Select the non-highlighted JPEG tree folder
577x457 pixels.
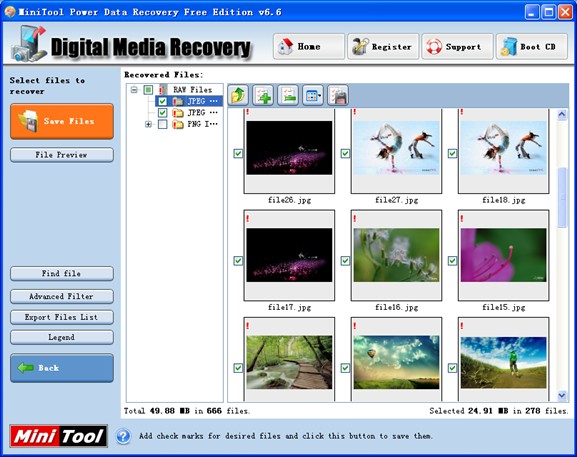click(203, 113)
